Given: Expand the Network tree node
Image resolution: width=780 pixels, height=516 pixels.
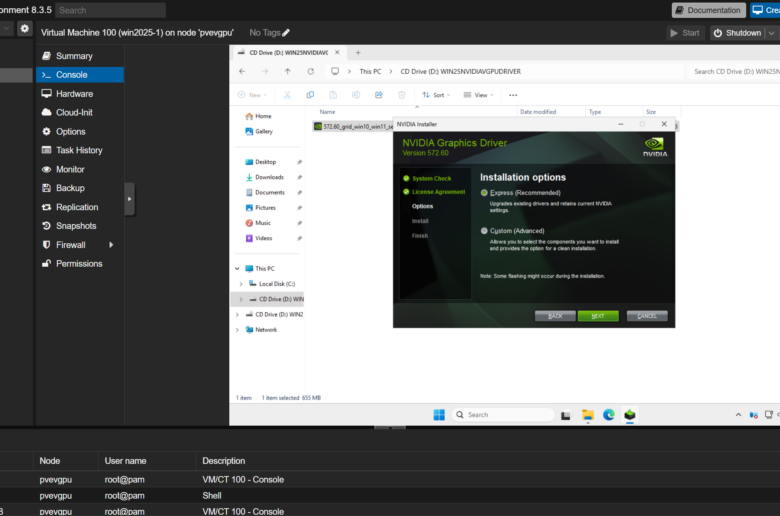Looking at the screenshot, I should (237, 330).
